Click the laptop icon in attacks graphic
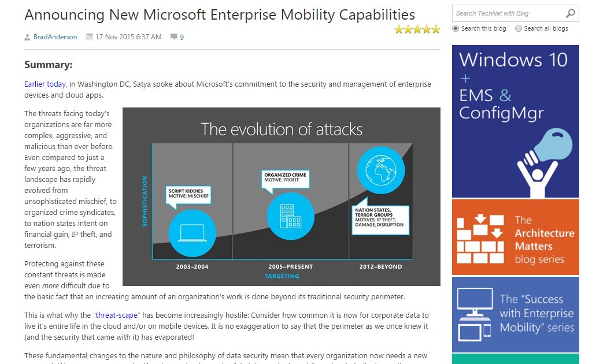This screenshot has width=596, height=364. (193, 233)
